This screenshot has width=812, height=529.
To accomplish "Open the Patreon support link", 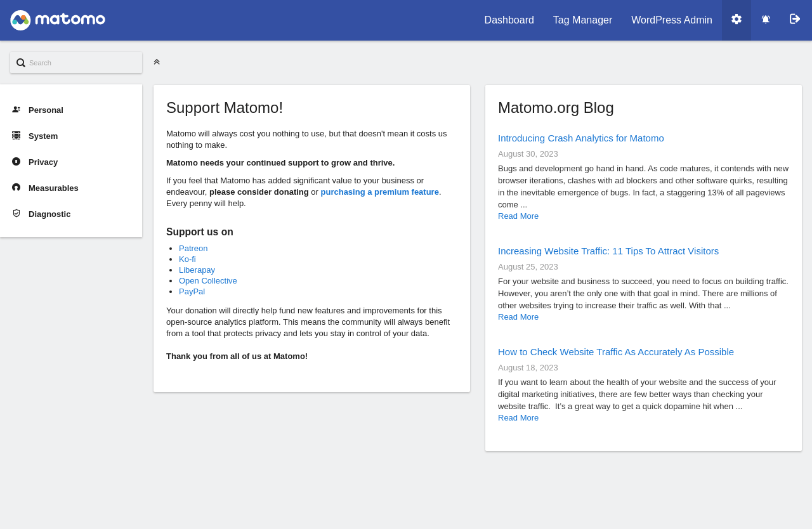I will click(x=193, y=249).
